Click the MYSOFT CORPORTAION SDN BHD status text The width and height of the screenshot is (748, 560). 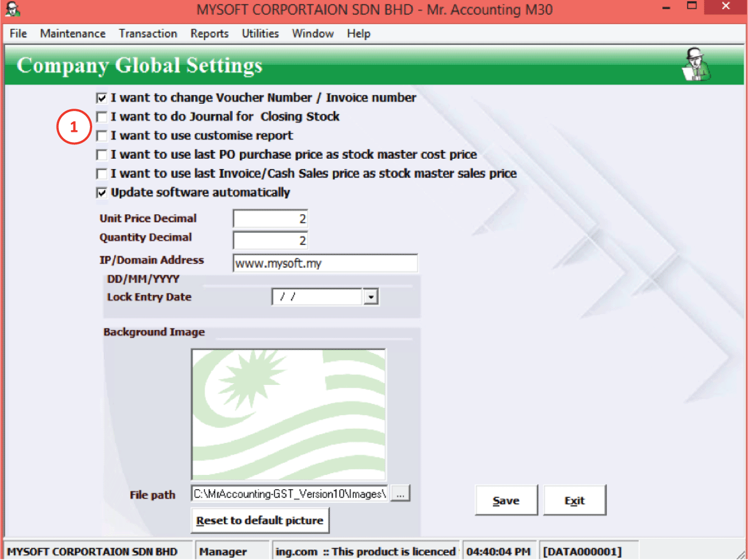(92, 551)
